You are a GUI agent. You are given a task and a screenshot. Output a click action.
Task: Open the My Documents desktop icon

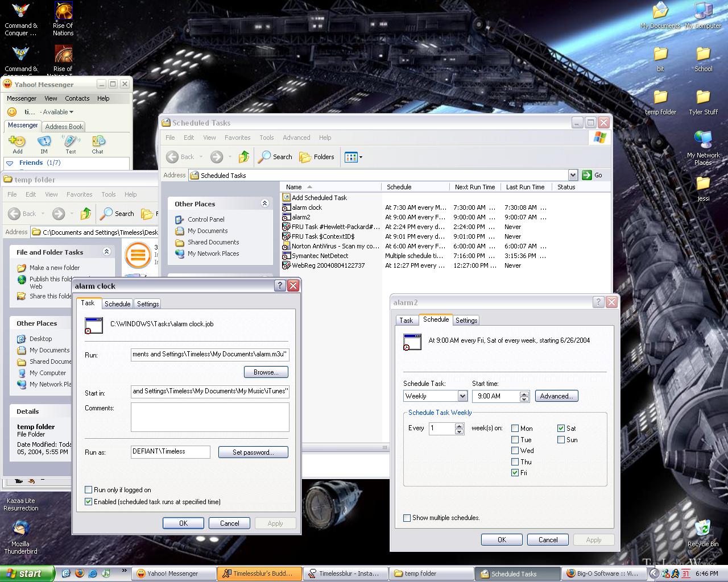[x=660, y=16]
